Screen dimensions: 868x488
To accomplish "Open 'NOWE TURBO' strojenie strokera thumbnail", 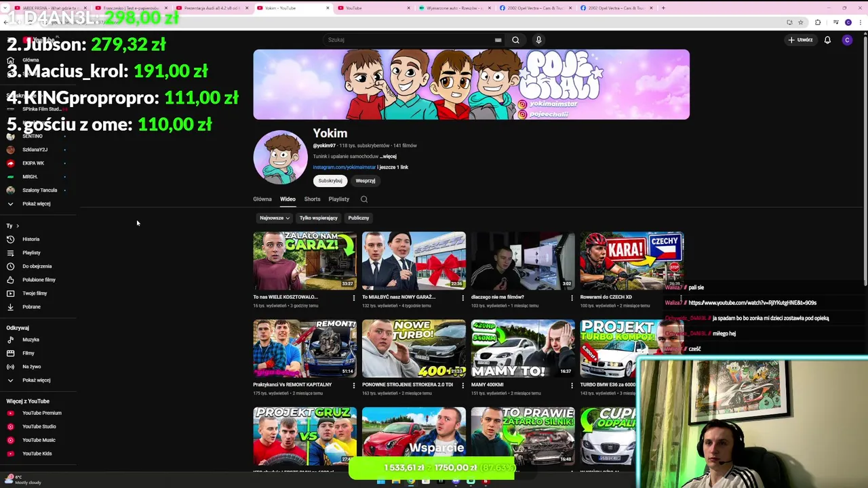I will (x=414, y=348).
